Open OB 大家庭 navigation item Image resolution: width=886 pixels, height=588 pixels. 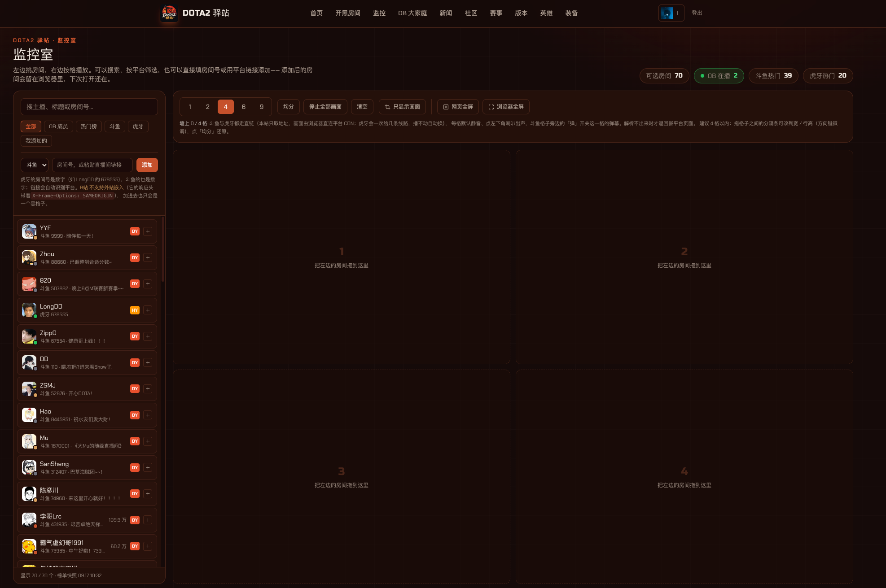point(412,13)
